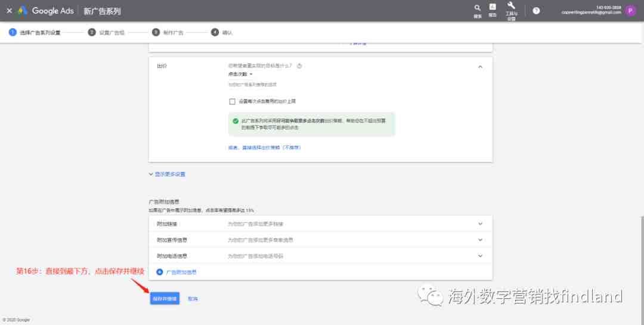Image resolution: width=644 pixels, height=325 pixels.
Task: Click the blue 保存并继续 save and continue button
Action: (x=165, y=299)
